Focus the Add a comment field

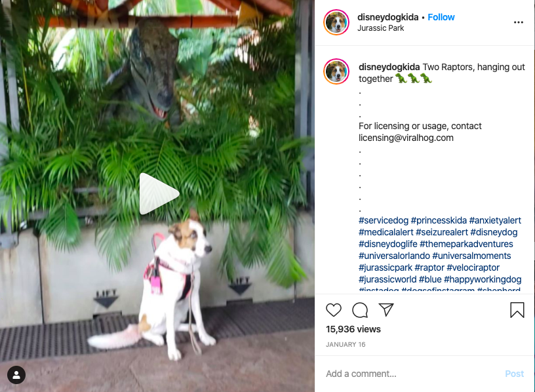413,374
